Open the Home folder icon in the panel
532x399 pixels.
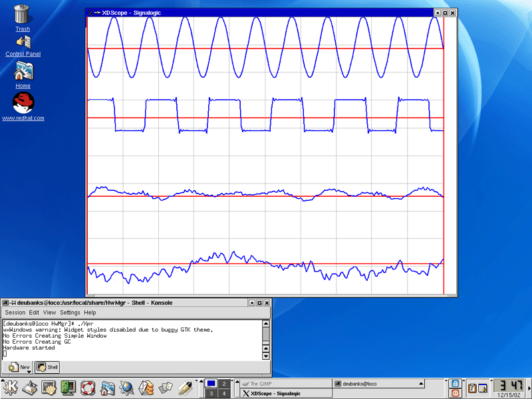tap(108, 388)
